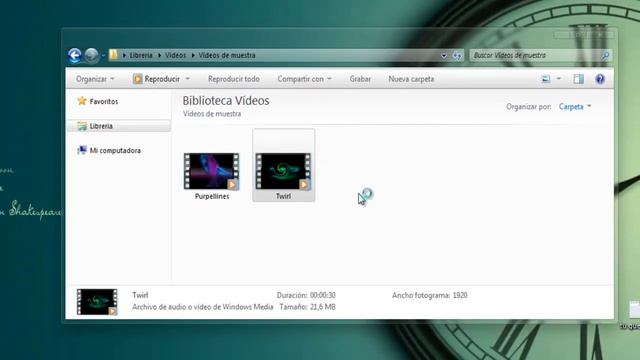Viewport: 640px width, 360px height.
Task: Click Twirl title in details pane
Action: (140, 295)
